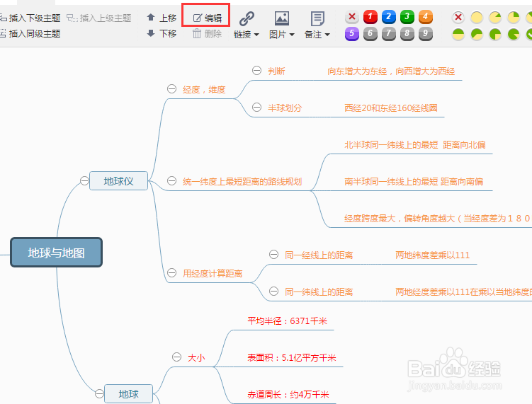Insert a subtopic with 插入下级主题
Image resolution: width=532 pixels, height=404 pixels.
[x=30, y=18]
